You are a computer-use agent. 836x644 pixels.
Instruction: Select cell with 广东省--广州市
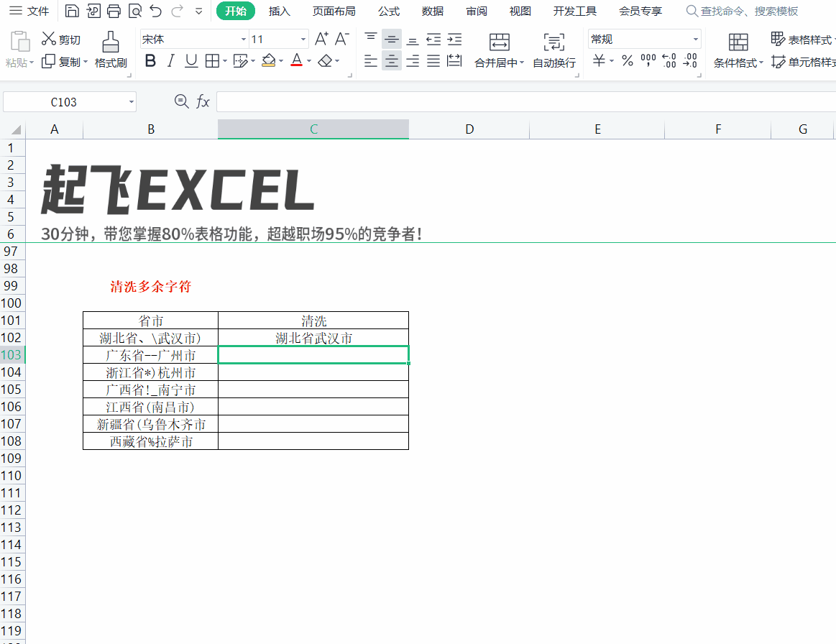pyautogui.click(x=150, y=355)
